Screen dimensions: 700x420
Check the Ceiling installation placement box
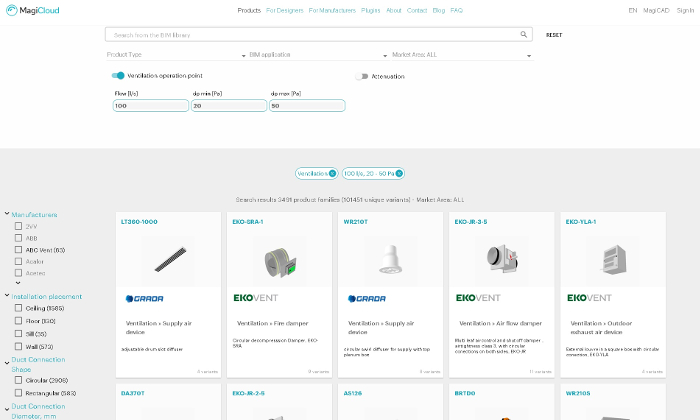18,308
